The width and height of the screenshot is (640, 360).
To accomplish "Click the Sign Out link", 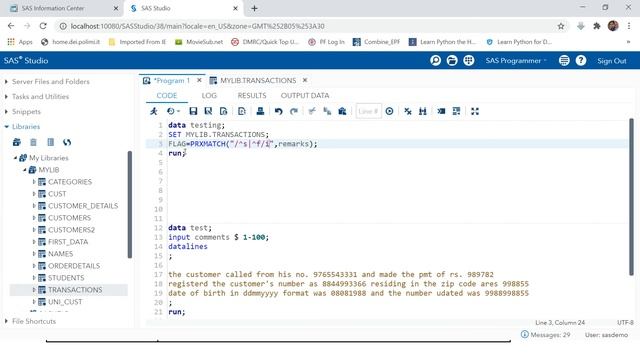I will pos(611,61).
